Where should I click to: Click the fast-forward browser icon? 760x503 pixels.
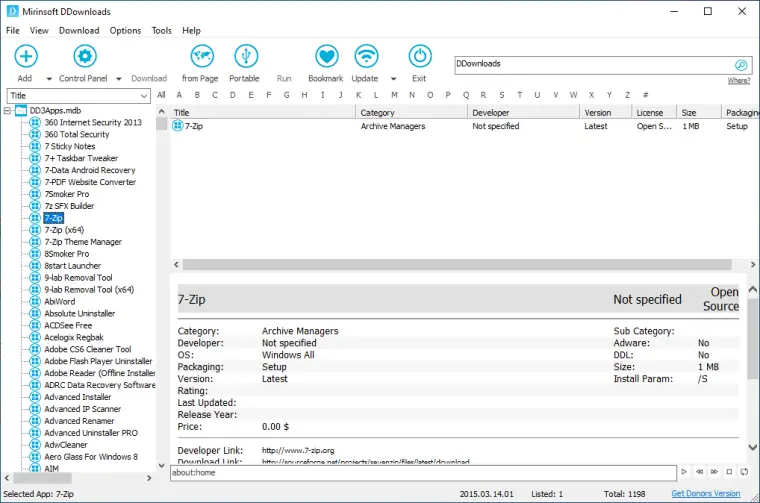[714, 472]
